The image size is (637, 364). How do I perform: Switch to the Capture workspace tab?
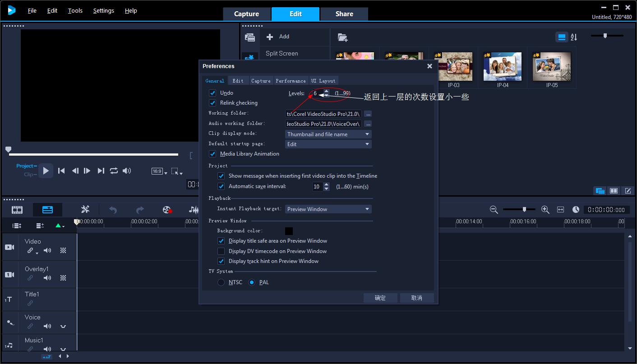click(x=246, y=14)
